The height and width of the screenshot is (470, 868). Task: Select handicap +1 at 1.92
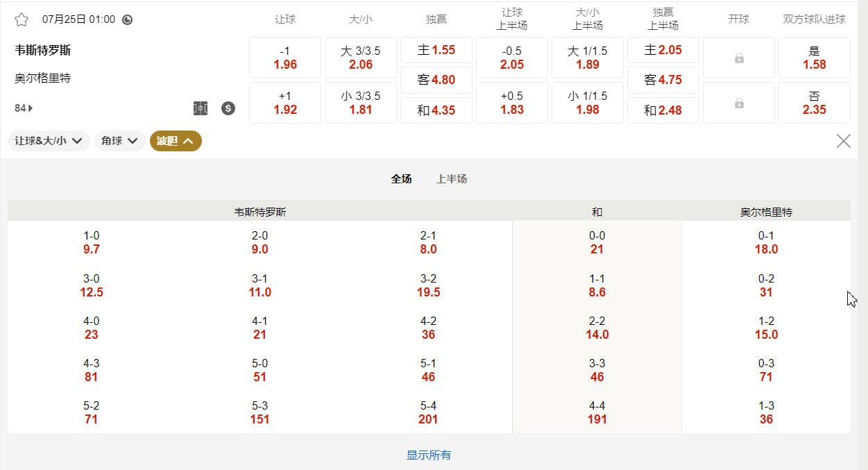285,103
